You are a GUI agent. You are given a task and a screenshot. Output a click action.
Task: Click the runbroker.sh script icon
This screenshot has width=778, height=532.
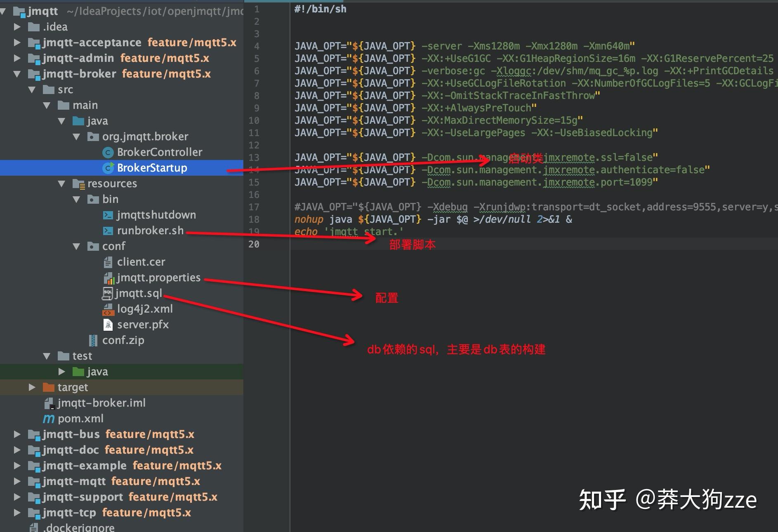coord(108,231)
